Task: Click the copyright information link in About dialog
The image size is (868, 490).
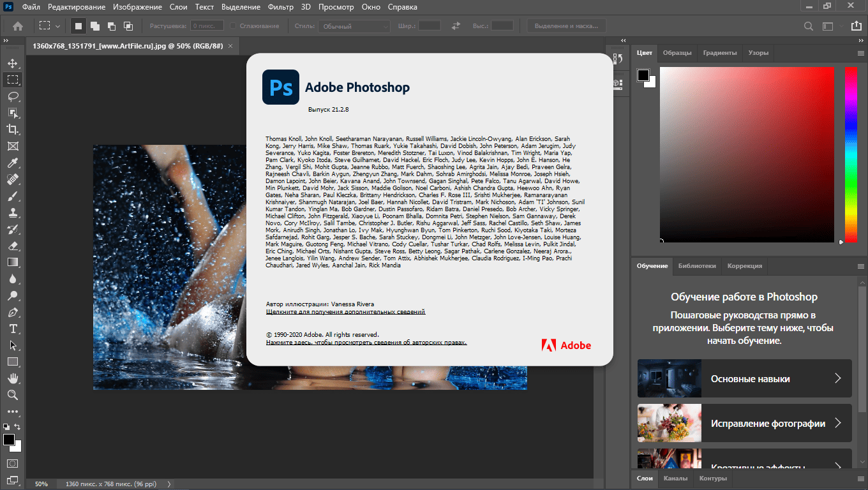Action: click(366, 343)
